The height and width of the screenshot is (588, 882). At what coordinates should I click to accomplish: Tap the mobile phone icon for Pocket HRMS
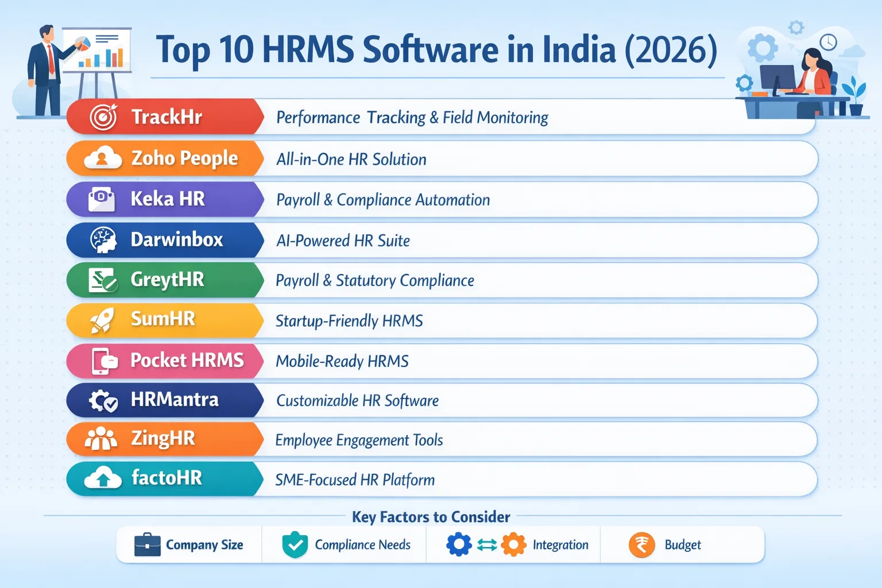click(99, 361)
